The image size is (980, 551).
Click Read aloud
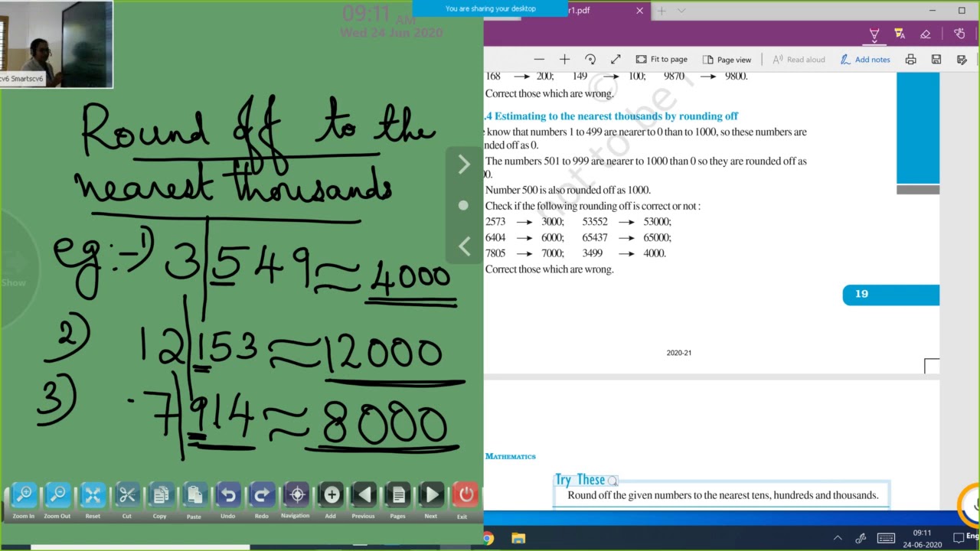click(x=799, y=59)
